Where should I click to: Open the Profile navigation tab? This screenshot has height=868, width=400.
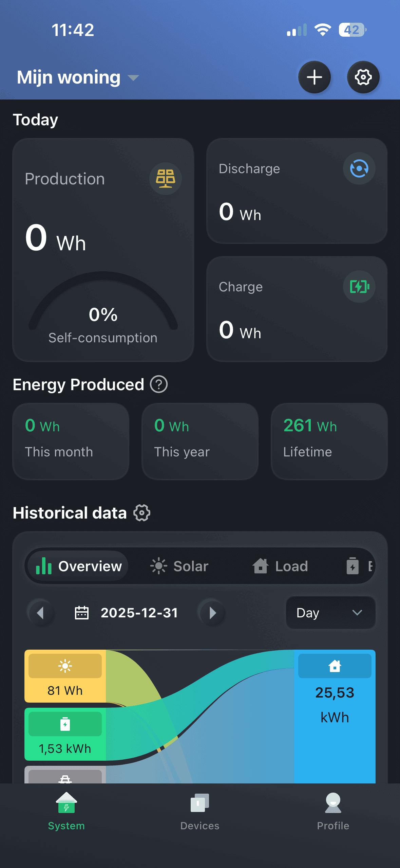click(x=333, y=812)
